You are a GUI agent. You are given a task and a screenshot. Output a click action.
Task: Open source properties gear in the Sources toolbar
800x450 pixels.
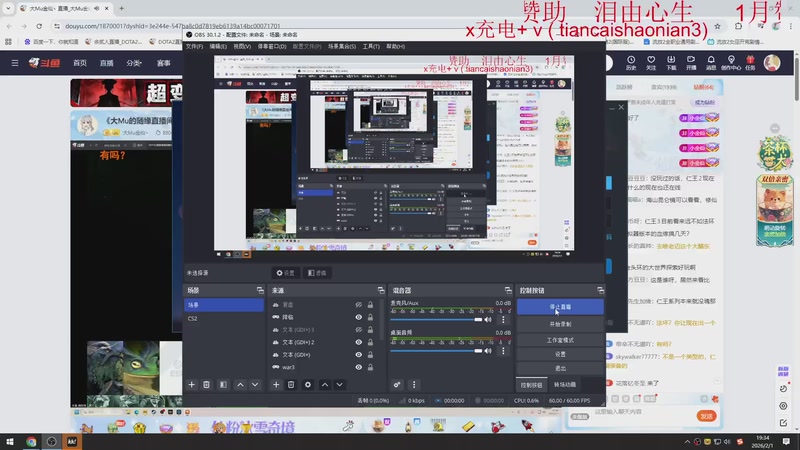(x=308, y=385)
